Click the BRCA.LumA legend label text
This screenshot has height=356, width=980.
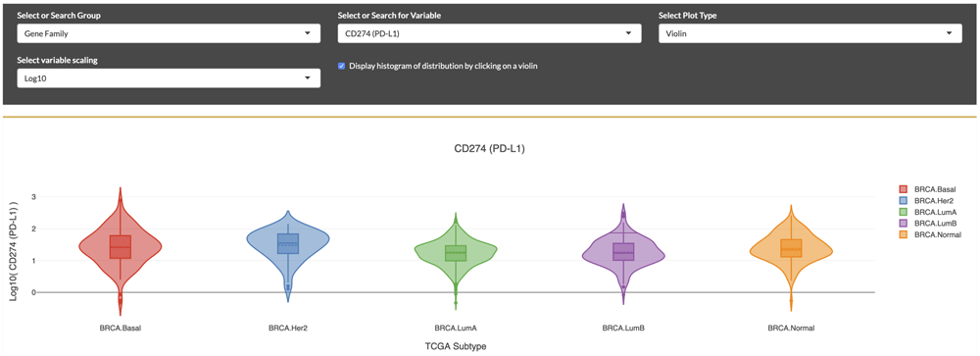point(933,212)
